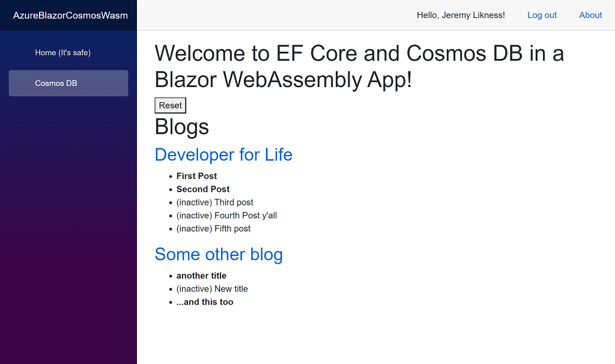
Task: Open the Developer for Life blog
Action: tap(223, 155)
